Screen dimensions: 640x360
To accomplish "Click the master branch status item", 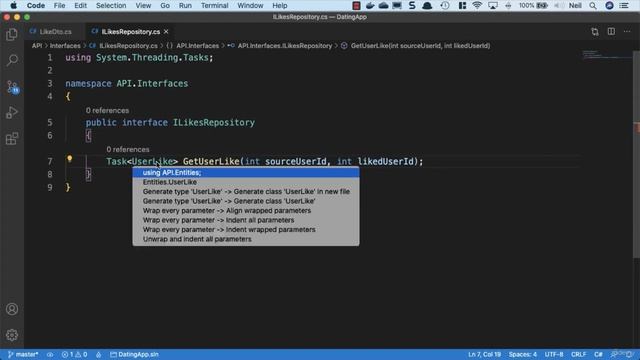I will click(23, 354).
